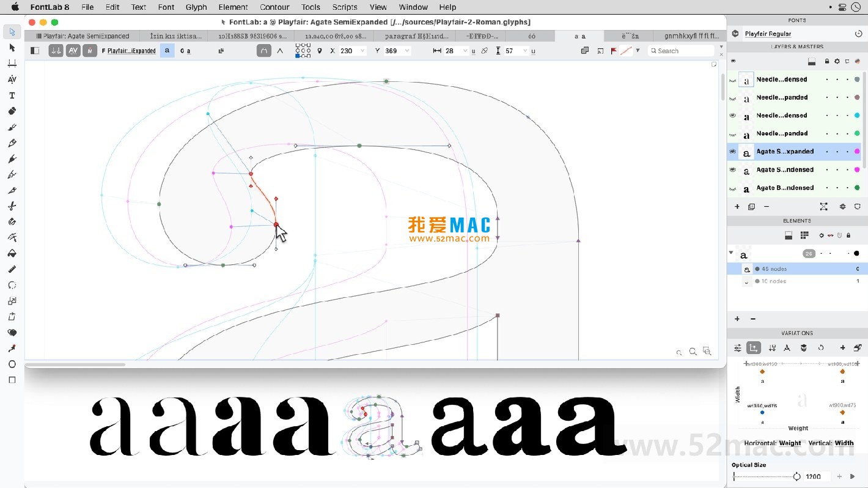Click the Search field in the toolbar
This screenshot has height=488, width=868.
click(x=681, y=51)
